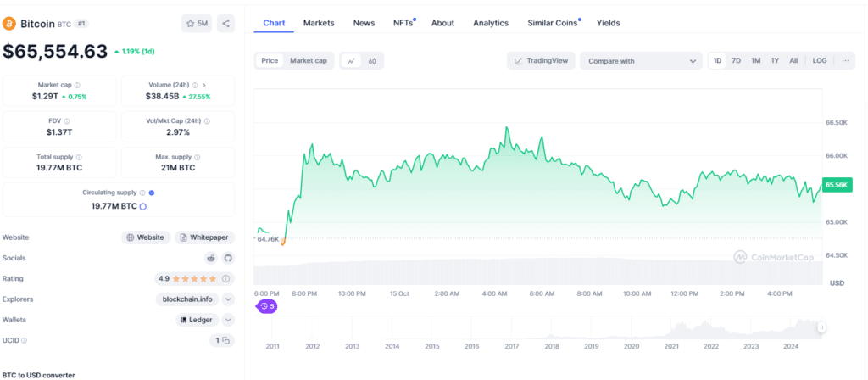Switch to line chart view
The image size is (868, 380).
pyautogui.click(x=351, y=61)
